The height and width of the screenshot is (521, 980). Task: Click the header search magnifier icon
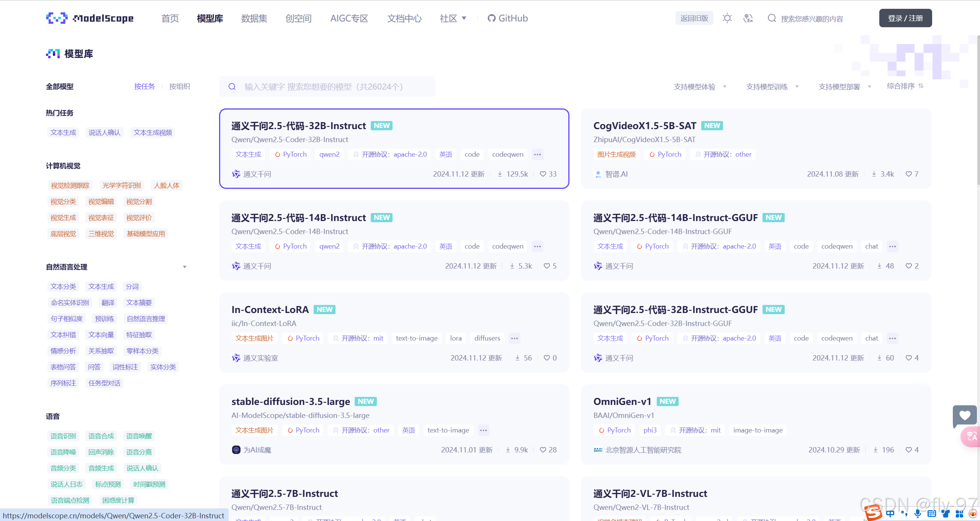[x=772, y=18]
